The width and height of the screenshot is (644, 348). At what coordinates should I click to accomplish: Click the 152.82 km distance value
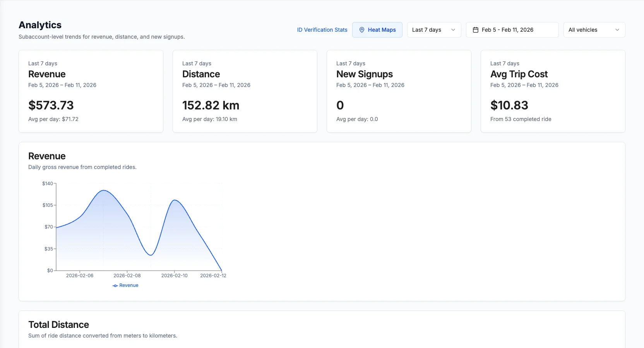(211, 105)
